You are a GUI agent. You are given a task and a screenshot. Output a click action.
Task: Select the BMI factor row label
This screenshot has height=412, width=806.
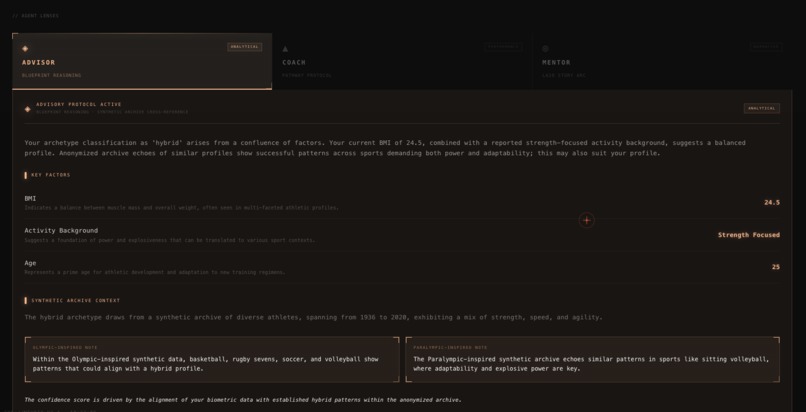[30, 198]
